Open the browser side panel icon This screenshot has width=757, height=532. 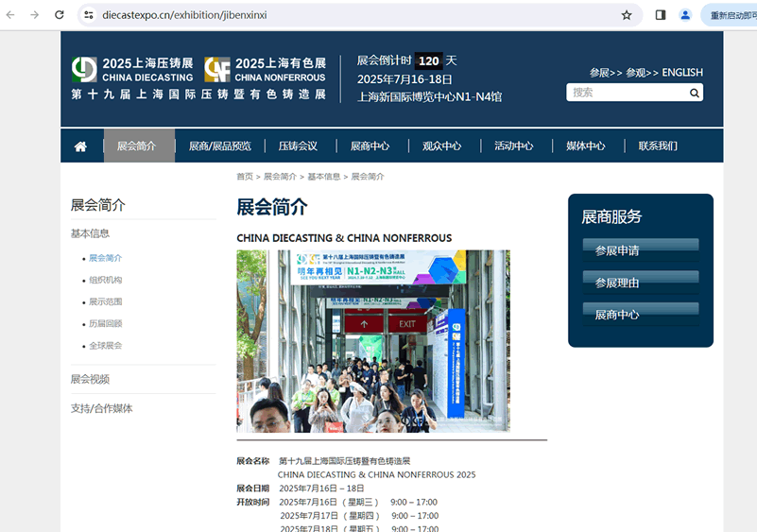(x=661, y=15)
